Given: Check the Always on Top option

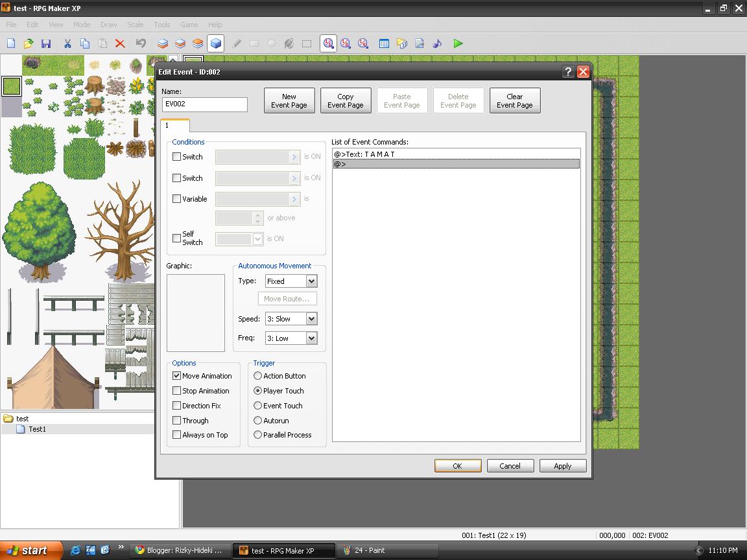Looking at the screenshot, I should [x=176, y=435].
